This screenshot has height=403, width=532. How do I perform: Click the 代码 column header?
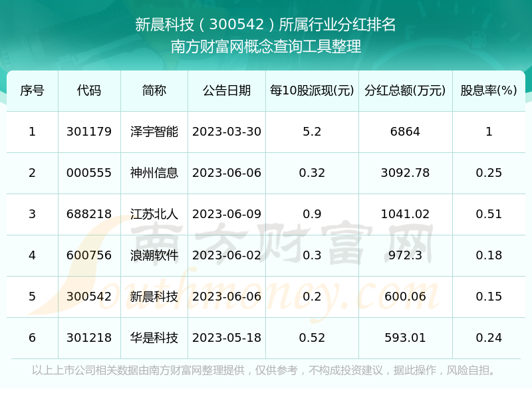click(89, 90)
